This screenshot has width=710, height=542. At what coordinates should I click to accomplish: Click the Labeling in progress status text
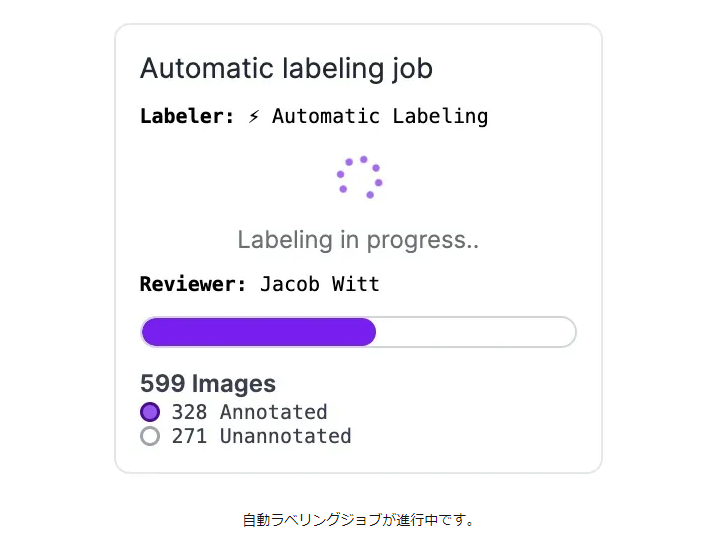click(x=358, y=240)
